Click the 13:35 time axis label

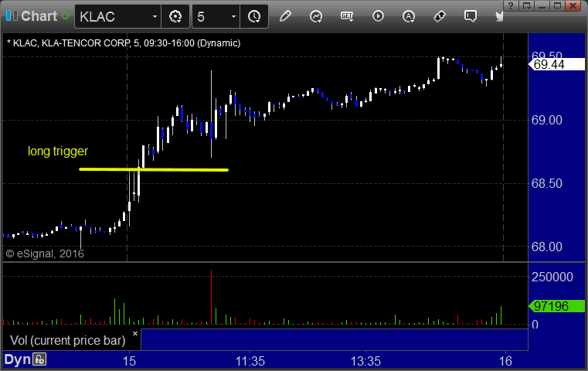click(x=365, y=361)
